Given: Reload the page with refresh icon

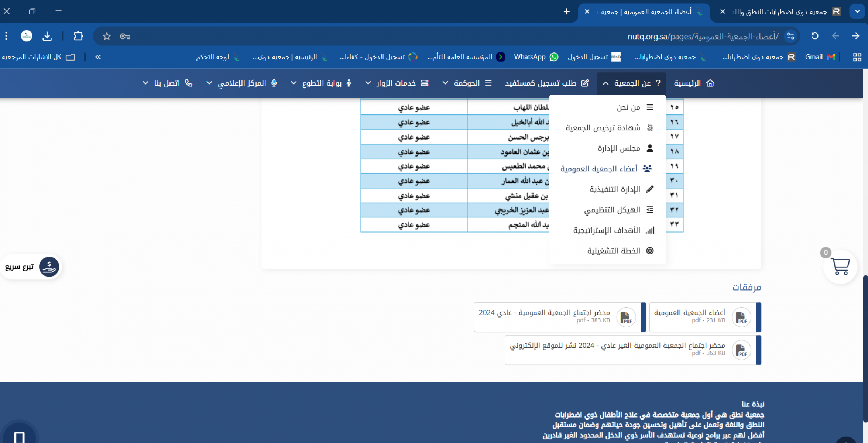Looking at the screenshot, I should pyautogui.click(x=815, y=36).
